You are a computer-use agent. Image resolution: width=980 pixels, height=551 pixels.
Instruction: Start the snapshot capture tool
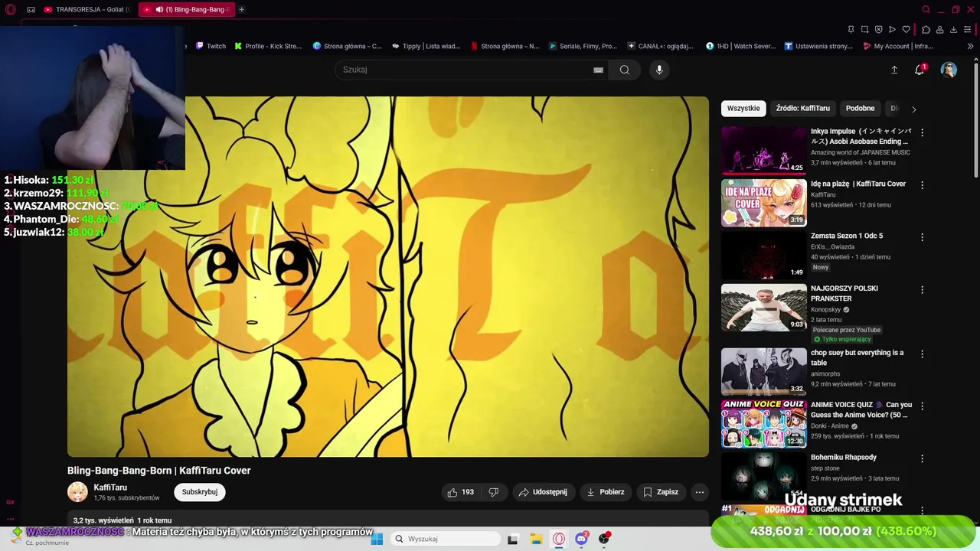pyautogui.click(x=864, y=29)
